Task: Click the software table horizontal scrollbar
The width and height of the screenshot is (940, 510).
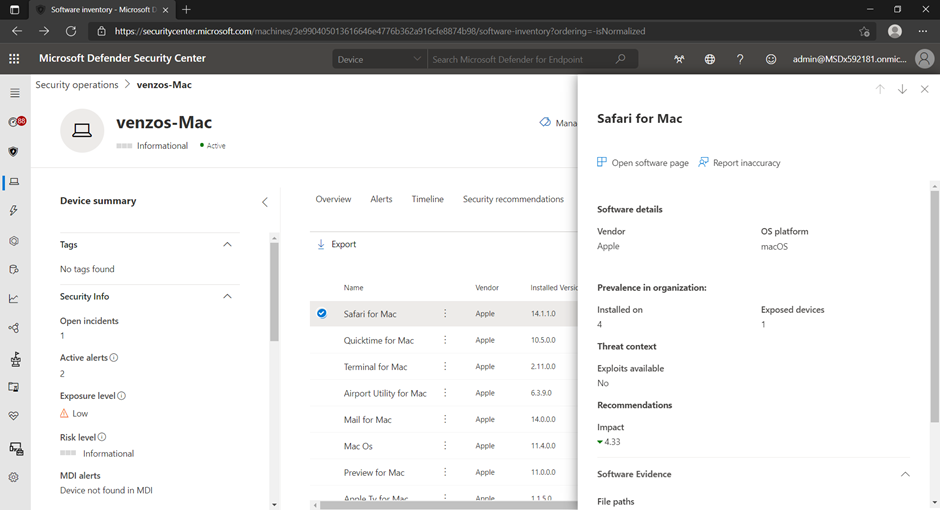Action: click(x=448, y=505)
